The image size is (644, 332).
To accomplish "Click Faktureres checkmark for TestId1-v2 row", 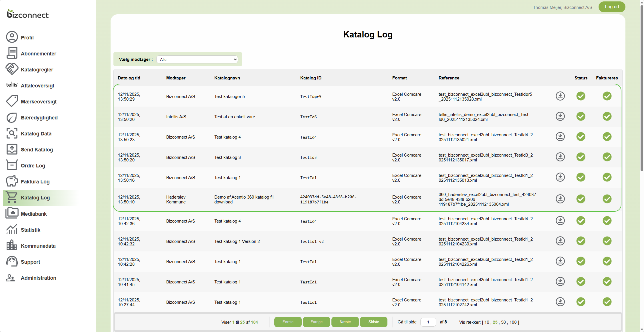I will coord(607,241).
